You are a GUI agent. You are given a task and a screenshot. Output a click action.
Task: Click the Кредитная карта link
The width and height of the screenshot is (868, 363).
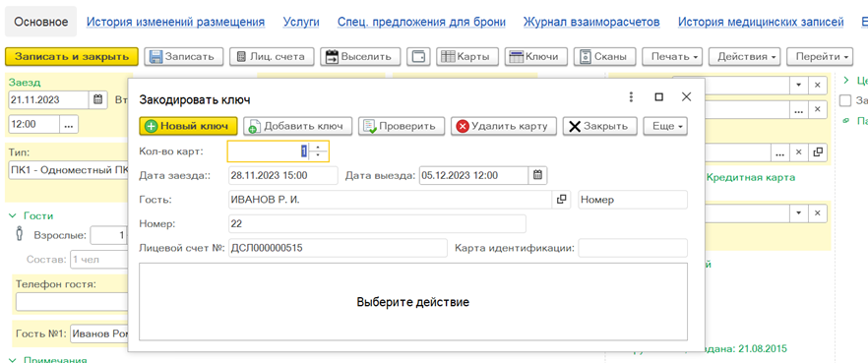pyautogui.click(x=751, y=178)
